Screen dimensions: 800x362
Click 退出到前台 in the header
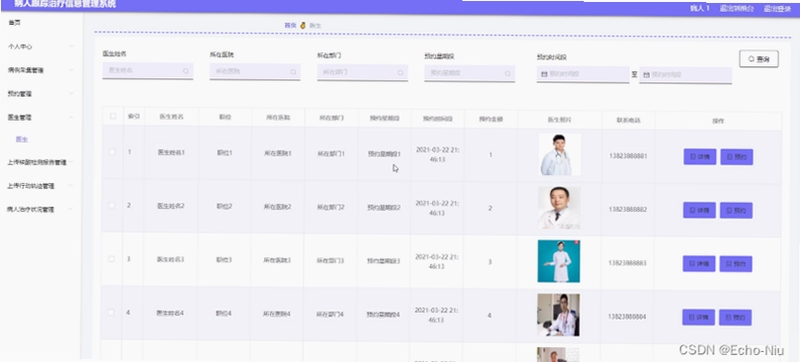pos(737,8)
